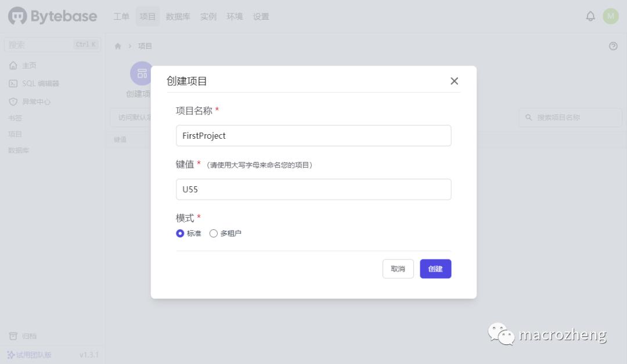Click 取消 to cancel project creation
Screen dimensions: 627x364
pos(398,268)
